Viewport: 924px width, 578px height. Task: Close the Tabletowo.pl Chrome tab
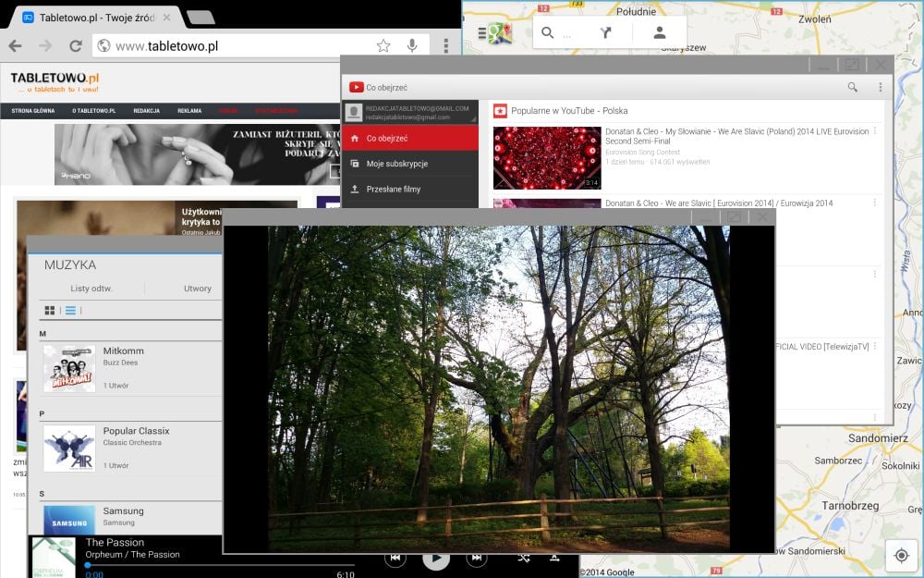point(166,18)
